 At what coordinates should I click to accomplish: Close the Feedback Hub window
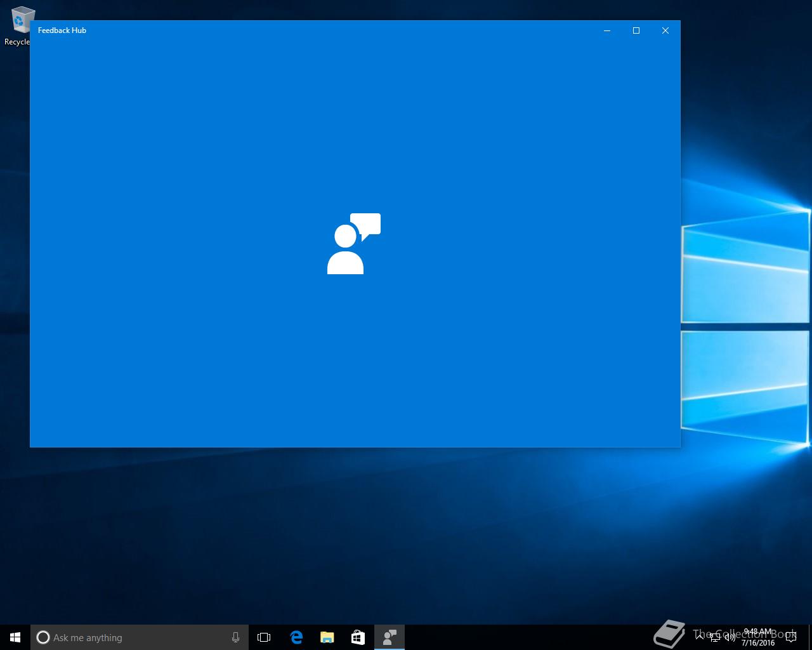[x=665, y=30]
